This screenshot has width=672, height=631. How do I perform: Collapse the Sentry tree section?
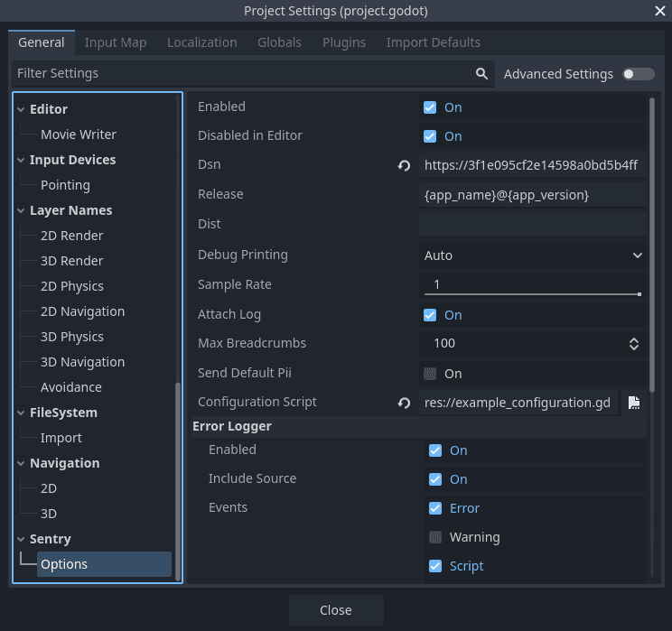22,539
